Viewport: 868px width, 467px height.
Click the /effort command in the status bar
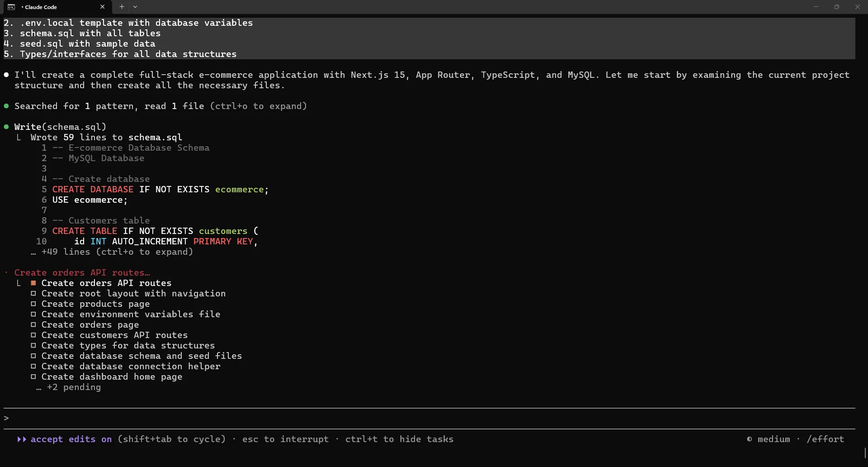(x=826, y=439)
